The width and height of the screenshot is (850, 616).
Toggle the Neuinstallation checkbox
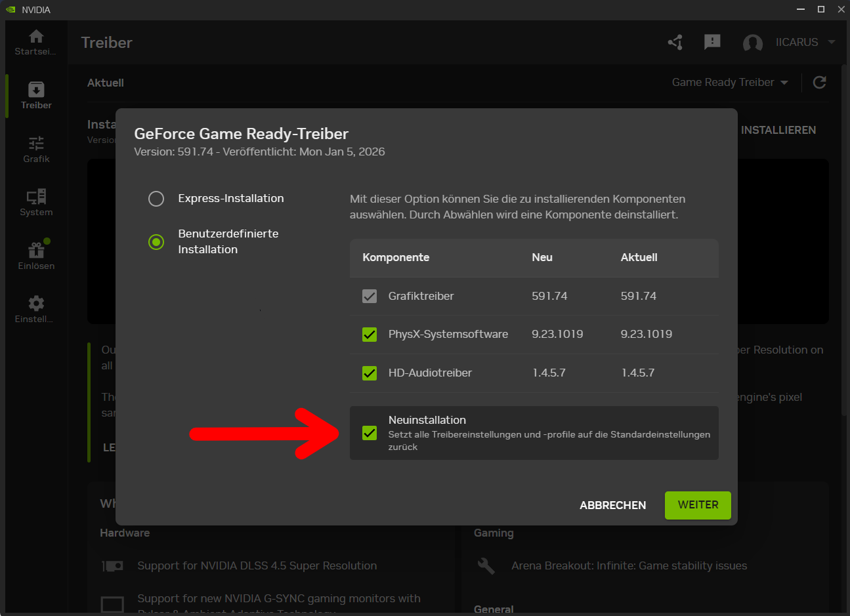click(x=370, y=433)
